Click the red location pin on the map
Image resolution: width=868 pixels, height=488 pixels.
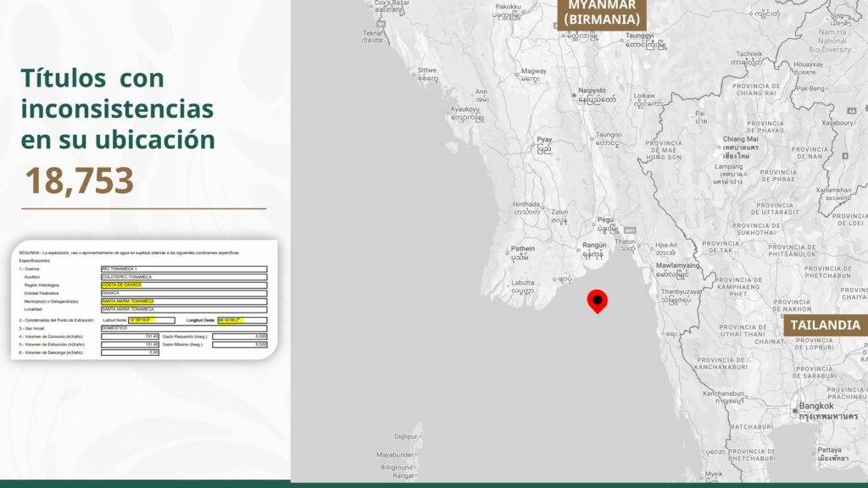[x=598, y=301]
